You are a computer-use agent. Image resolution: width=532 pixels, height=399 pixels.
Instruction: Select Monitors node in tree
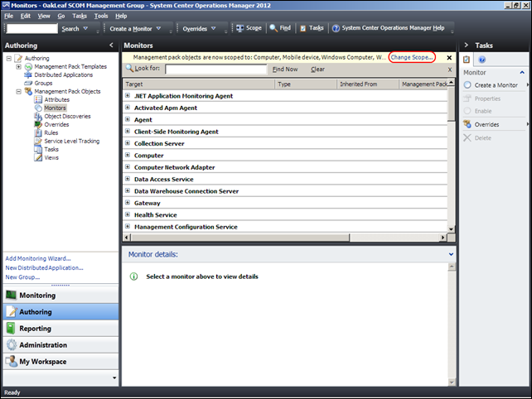coord(55,108)
